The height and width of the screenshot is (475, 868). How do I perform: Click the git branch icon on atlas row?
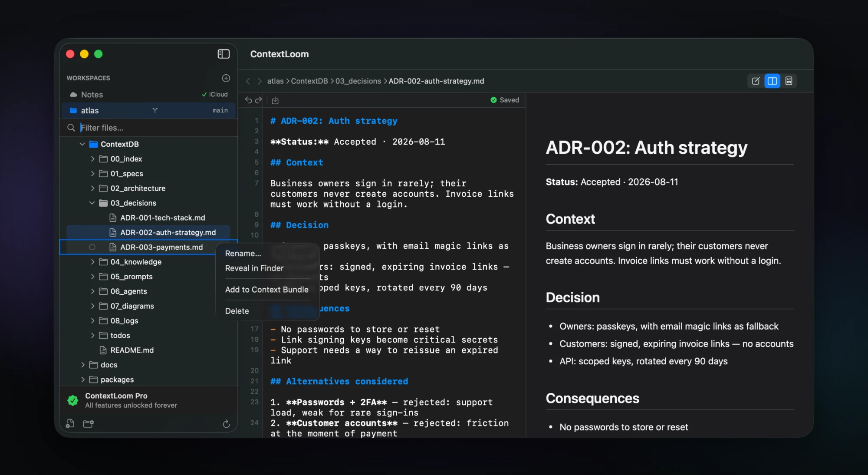coord(155,111)
